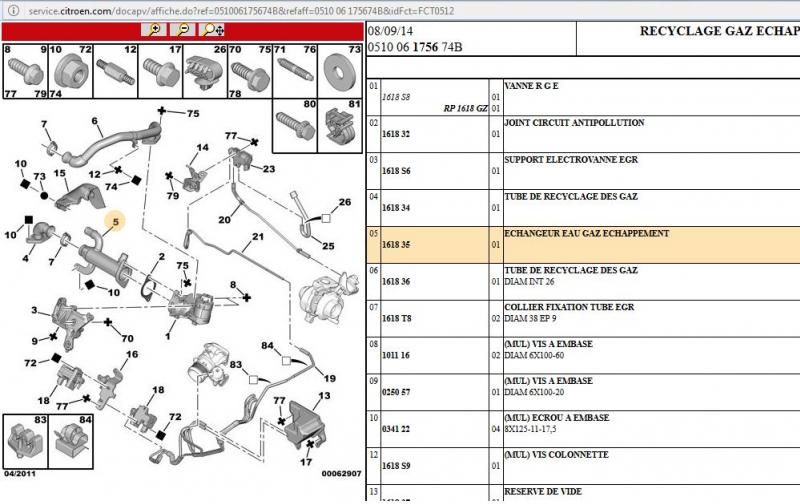Click document reference 0510 06 1756 74B
This screenshot has width=800, height=504.
click(x=415, y=47)
